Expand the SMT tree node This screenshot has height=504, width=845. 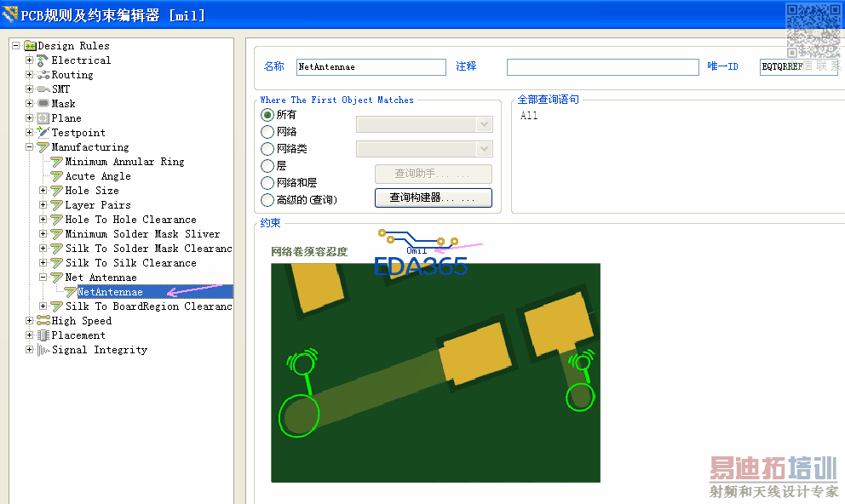click(x=30, y=89)
